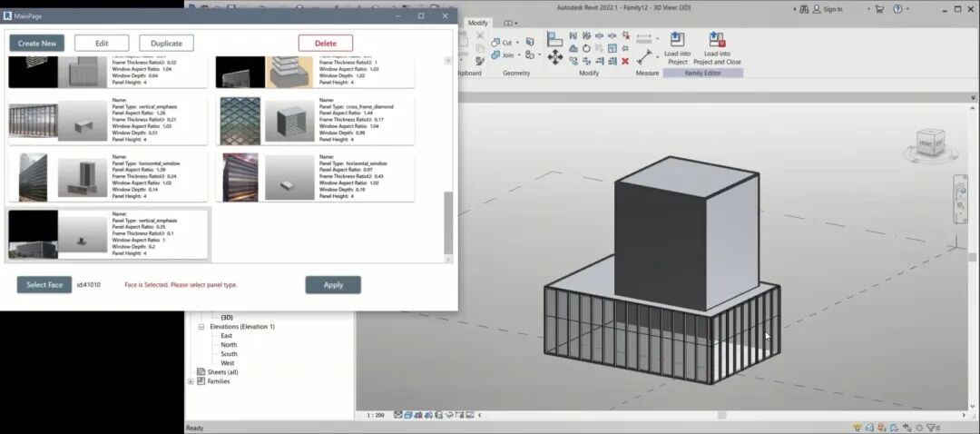Open the Join geometry dropdown
The width and height of the screenshot is (980, 434).
click(518, 55)
